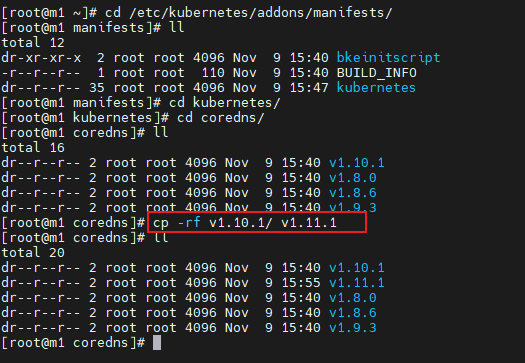Screen dimensions: 525x363
Task: Click the 'cd coredns/' command text
Action: click(221, 118)
